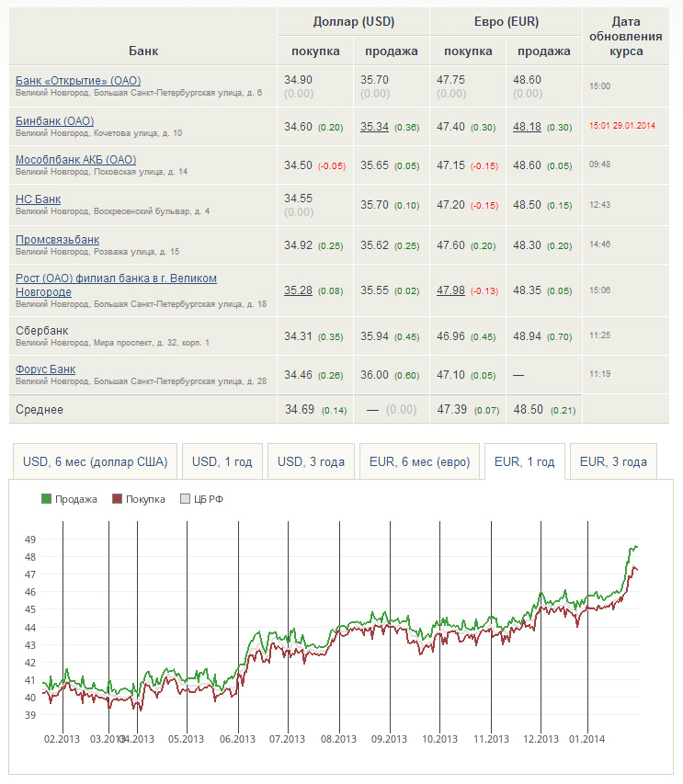Image resolution: width=683 pixels, height=784 pixels.
Task: Switch to EUR, 3 года tab
Action: (613, 461)
